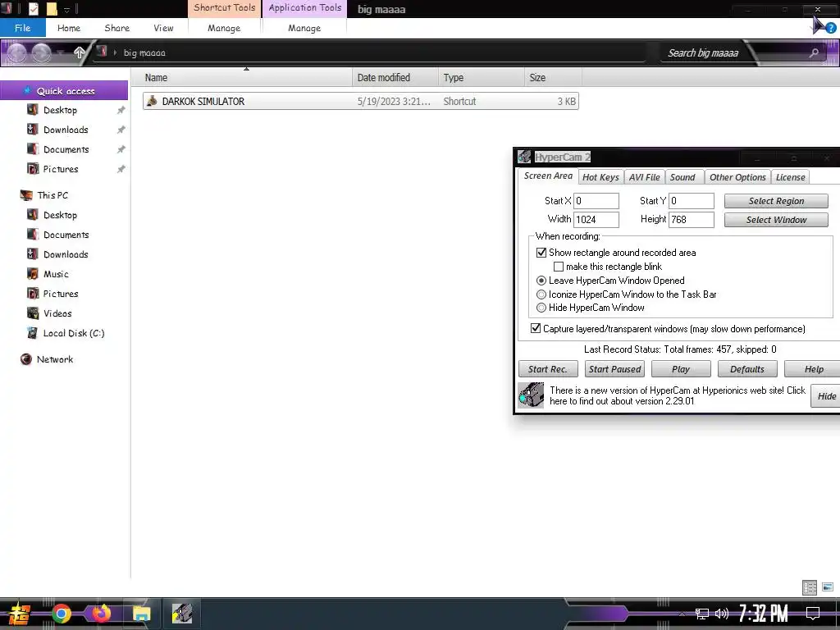Screen dimensions: 840x630
Task: Switch to HyperCam Sound tab
Action: [x=682, y=177]
